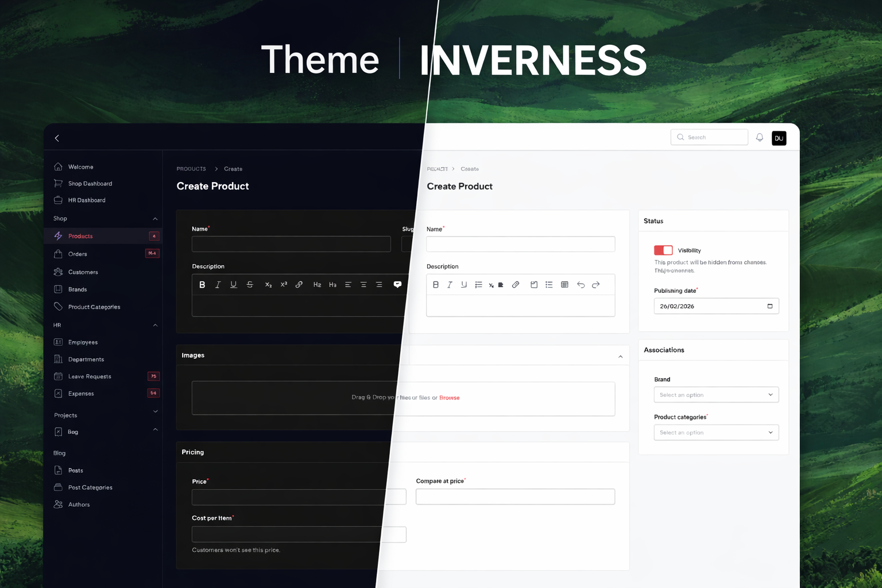This screenshot has width=882, height=588.
Task: Apply the H2 heading style
Action: pos(317,284)
